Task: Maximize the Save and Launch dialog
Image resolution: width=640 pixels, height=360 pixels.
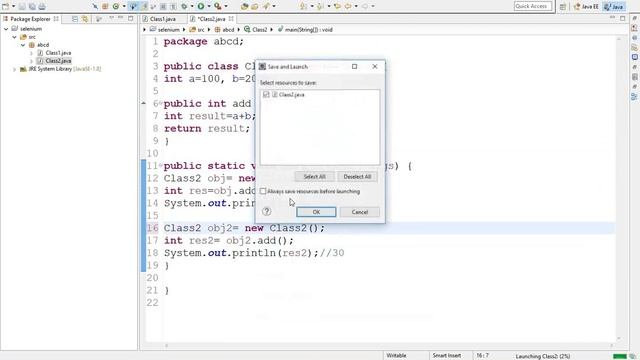Action: pos(354,67)
